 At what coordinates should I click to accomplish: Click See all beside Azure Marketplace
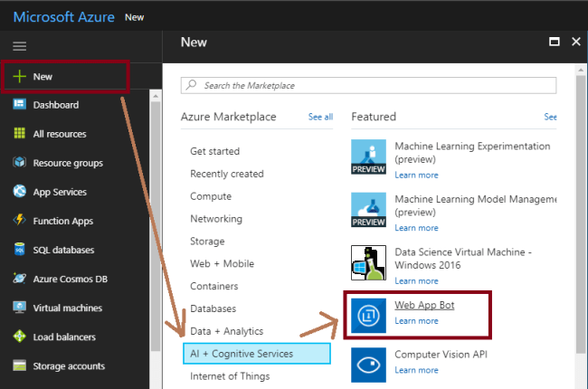tap(320, 117)
